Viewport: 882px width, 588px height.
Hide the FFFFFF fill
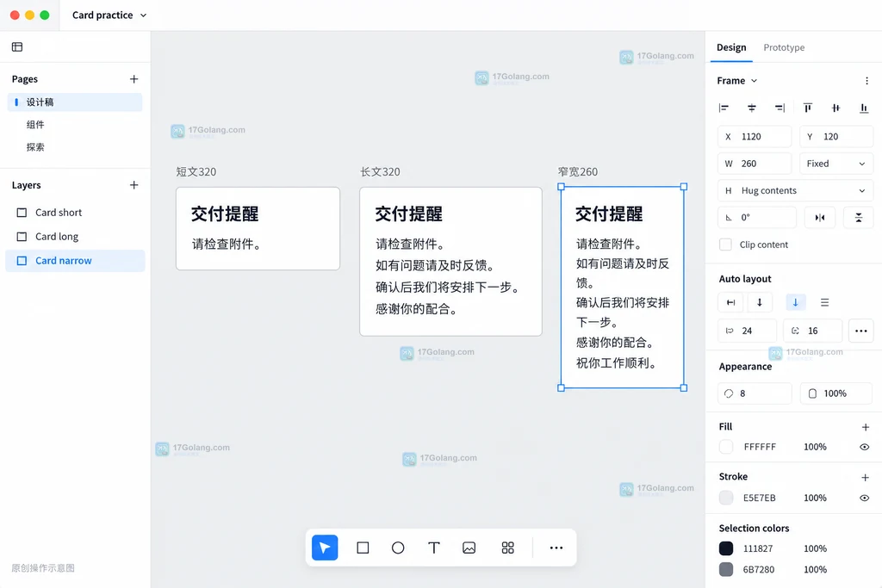click(x=865, y=447)
